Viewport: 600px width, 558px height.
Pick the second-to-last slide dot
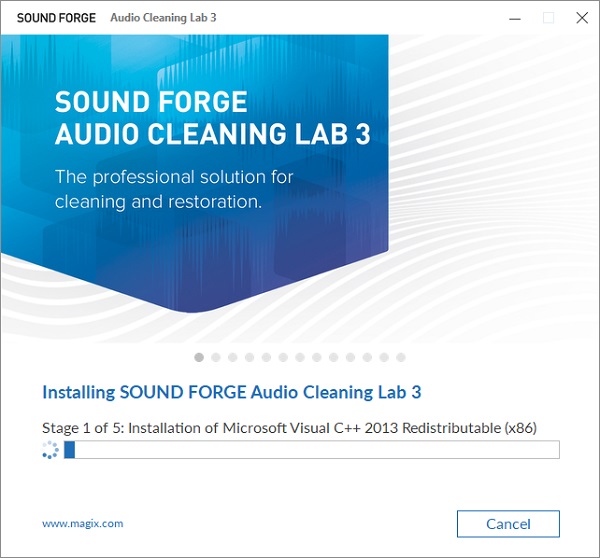point(384,357)
